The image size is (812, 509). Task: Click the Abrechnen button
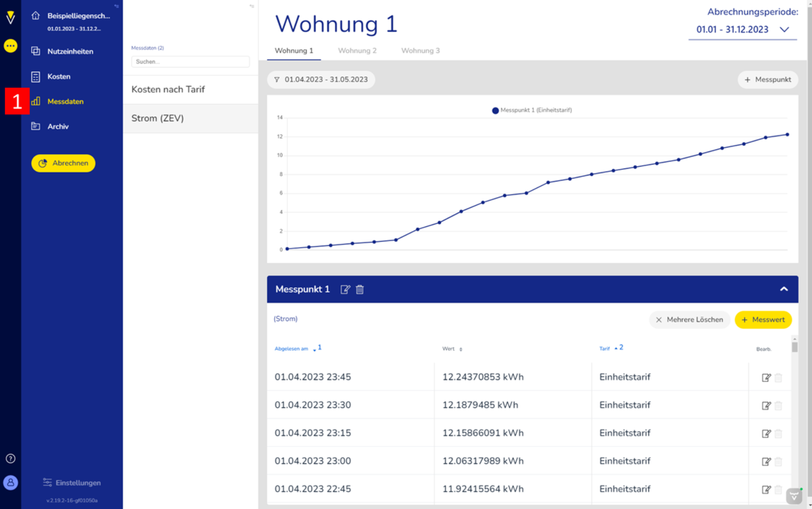pos(63,163)
